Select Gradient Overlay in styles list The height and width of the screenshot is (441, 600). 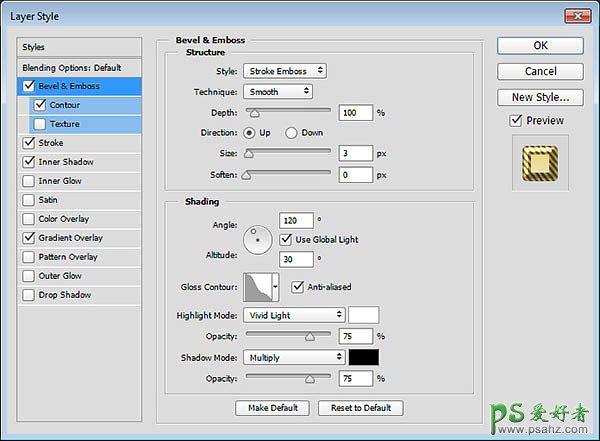click(x=70, y=238)
